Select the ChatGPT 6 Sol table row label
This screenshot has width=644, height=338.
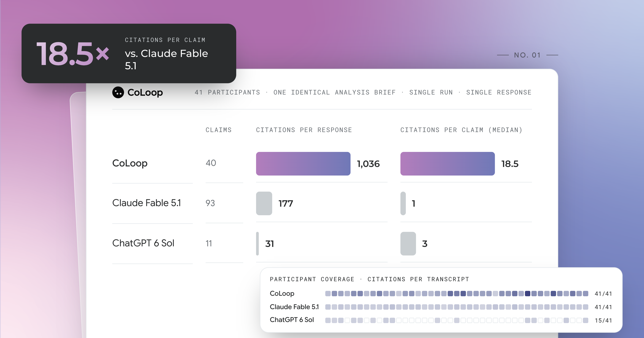[143, 243]
